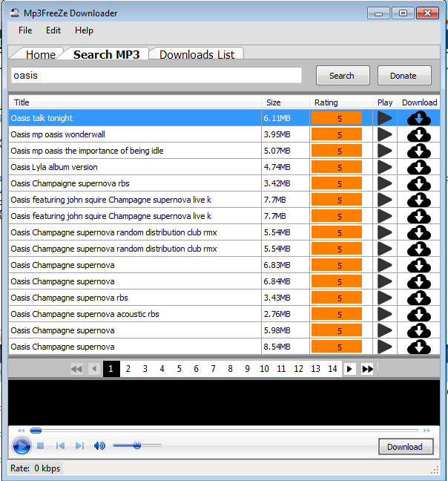The width and height of the screenshot is (448, 481).
Task: Download 'Oasis Champaigne supernova rbs' 3.42MB track
Action: [419, 184]
